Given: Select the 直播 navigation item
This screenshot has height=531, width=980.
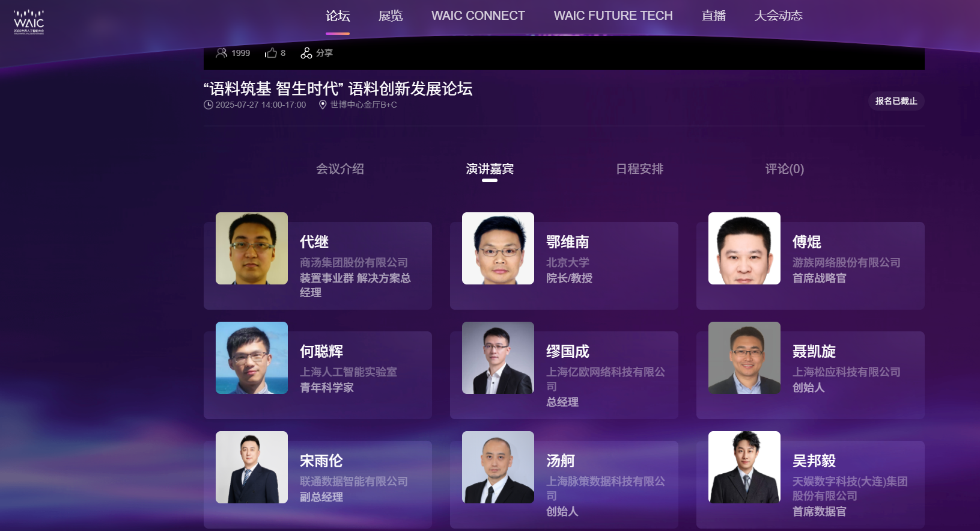Looking at the screenshot, I should 714,16.
